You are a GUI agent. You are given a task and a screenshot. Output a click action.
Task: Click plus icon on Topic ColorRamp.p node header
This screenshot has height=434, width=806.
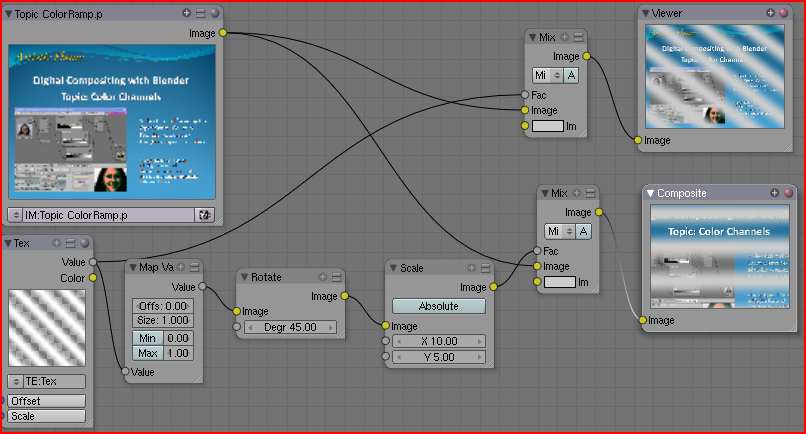coord(187,13)
